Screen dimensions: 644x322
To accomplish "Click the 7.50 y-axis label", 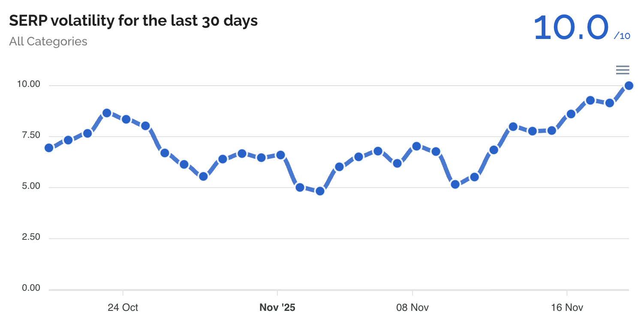I will (31, 136).
